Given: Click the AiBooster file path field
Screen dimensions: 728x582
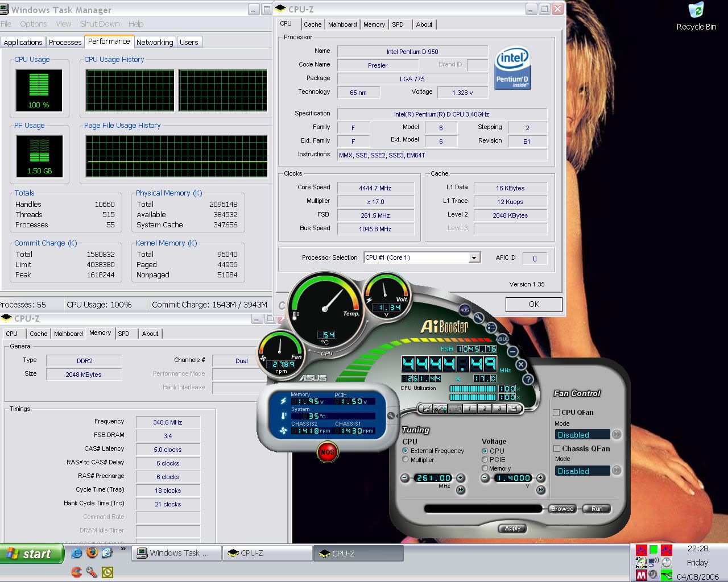Looking at the screenshot, I should pos(483,509).
